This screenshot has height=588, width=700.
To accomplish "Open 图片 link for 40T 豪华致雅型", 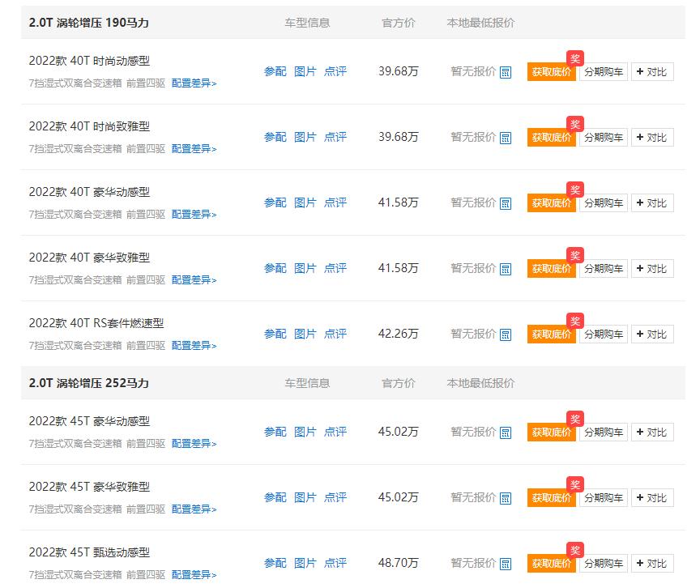I will pyautogui.click(x=305, y=267).
